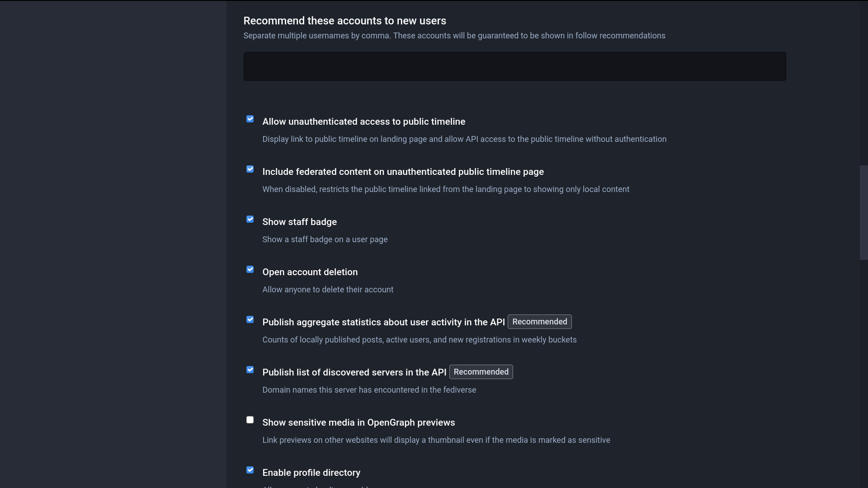Image resolution: width=868 pixels, height=488 pixels.
Task: Click the "Open account deletion" label text
Action: coord(310,272)
